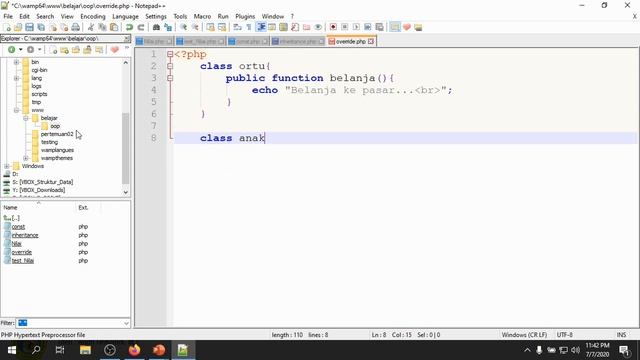
Task: Click the Print toolbar icon
Action: click(x=76, y=27)
